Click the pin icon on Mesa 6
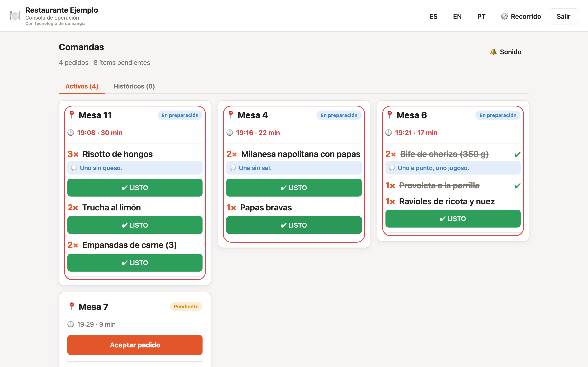The height and width of the screenshot is (367, 588). (390, 115)
